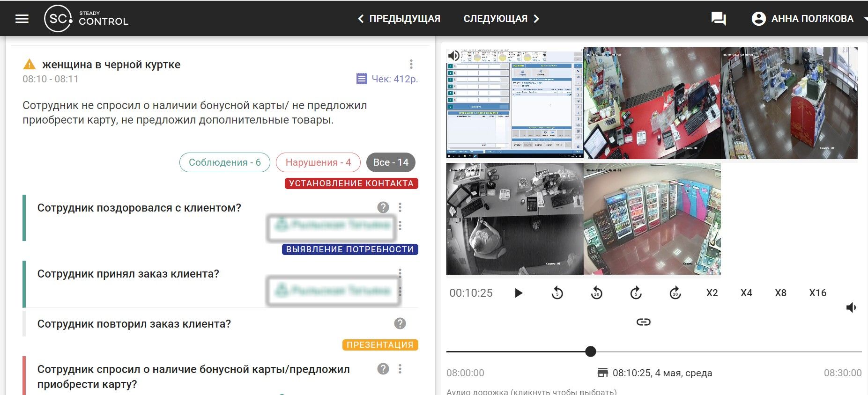Toggle the speaker icon on the video
This screenshot has width=868, height=395.
(x=453, y=56)
